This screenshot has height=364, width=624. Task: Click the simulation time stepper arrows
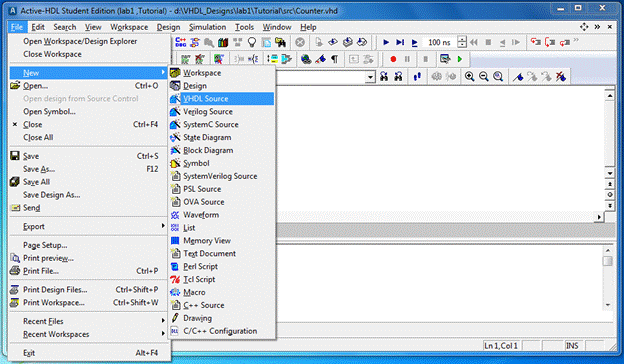(x=462, y=42)
